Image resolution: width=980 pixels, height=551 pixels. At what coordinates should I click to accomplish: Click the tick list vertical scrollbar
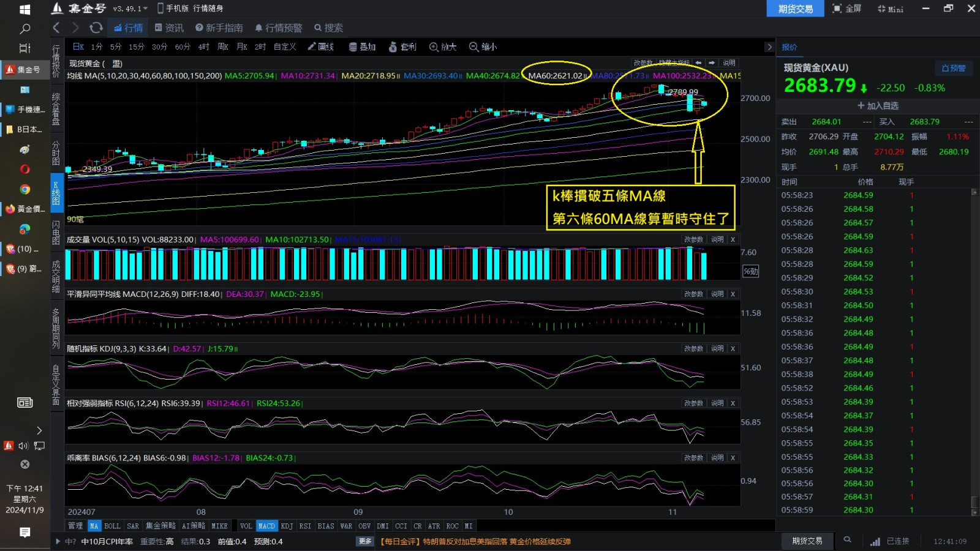(x=974, y=349)
